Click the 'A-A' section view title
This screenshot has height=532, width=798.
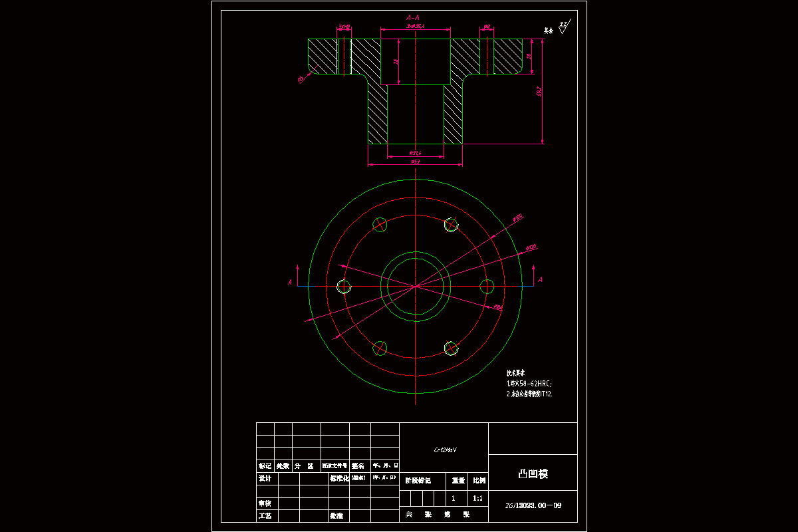point(413,17)
